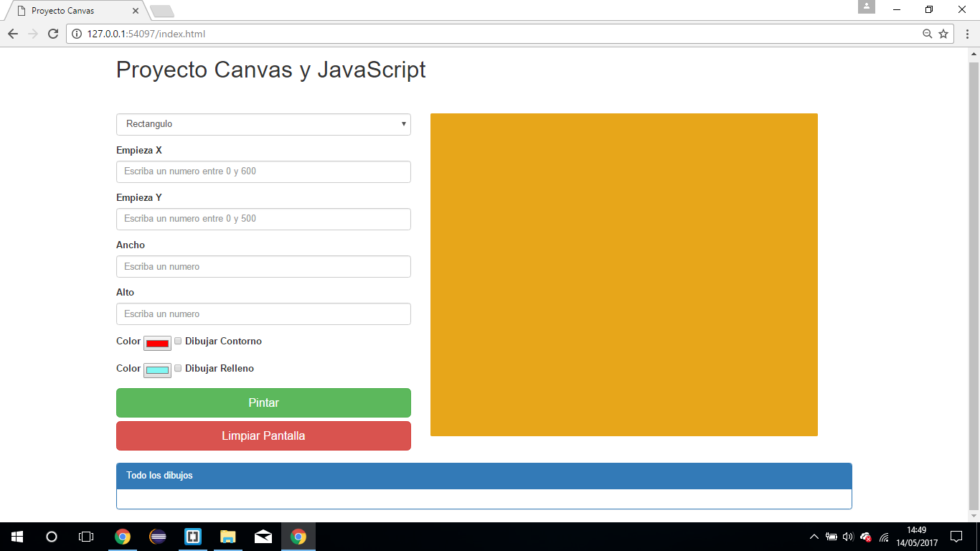Image resolution: width=980 pixels, height=551 pixels.
Task: Click the network Wi-Fi tray icon
Action: point(885,537)
